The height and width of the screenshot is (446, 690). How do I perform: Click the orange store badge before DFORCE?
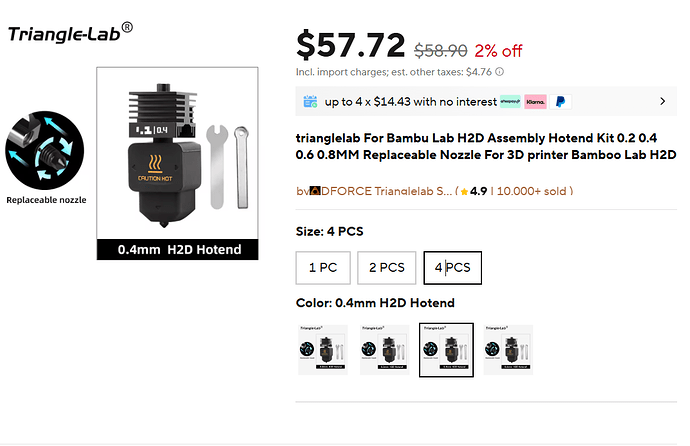[x=315, y=191]
